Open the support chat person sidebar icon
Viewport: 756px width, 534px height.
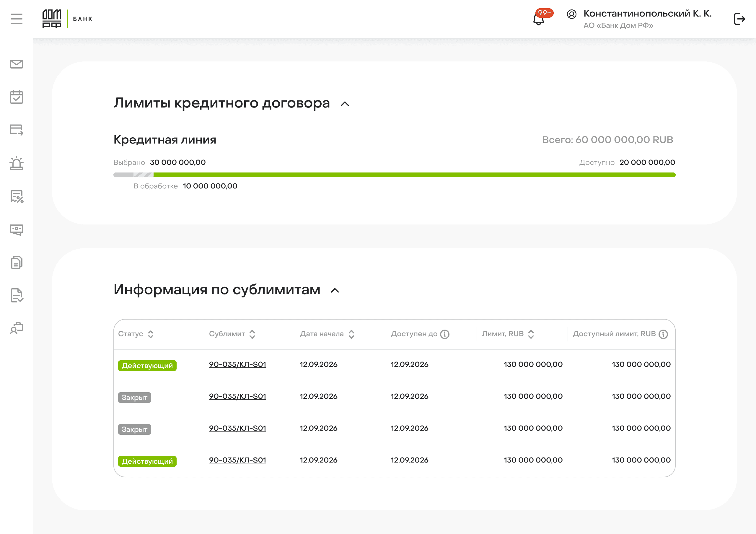pos(17,328)
